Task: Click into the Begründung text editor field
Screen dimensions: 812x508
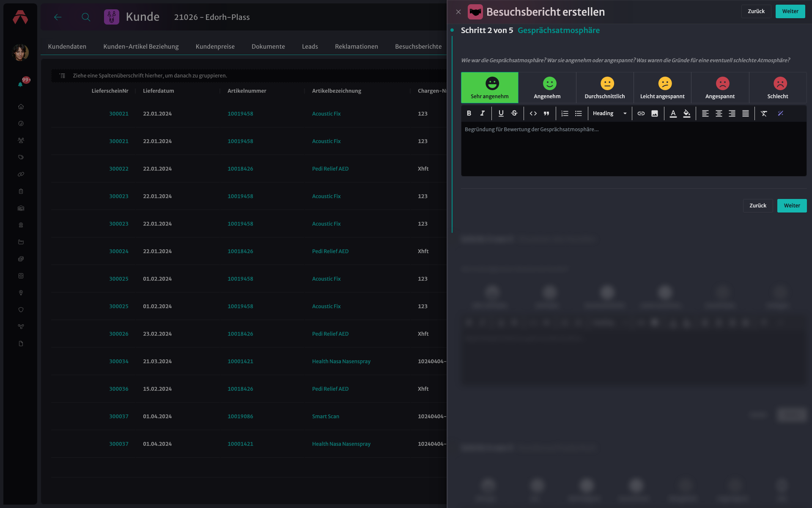Action: click(634, 149)
